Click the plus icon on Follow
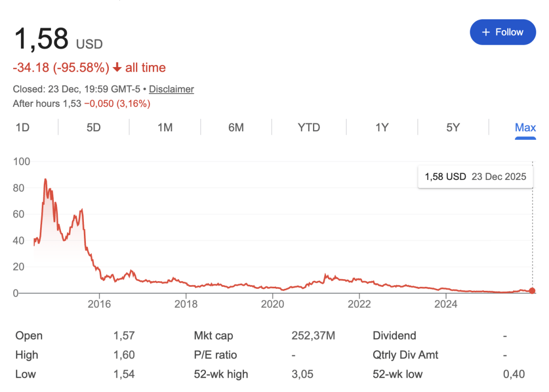 click(486, 32)
